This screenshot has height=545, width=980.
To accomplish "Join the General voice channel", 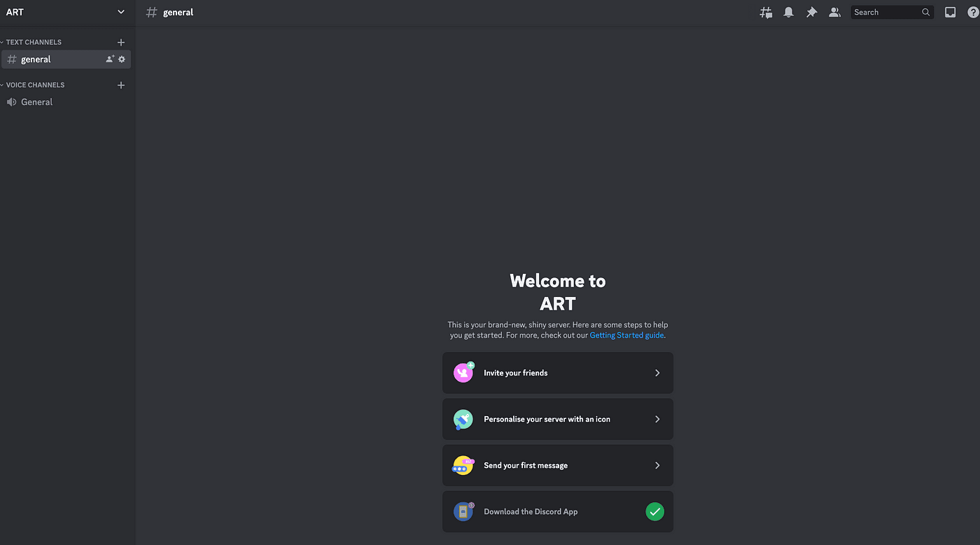I will (x=66, y=102).
